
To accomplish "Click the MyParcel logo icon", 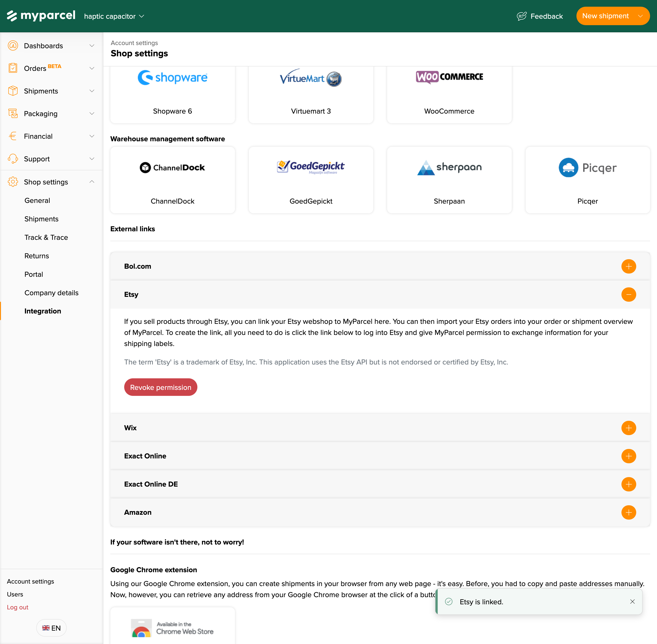I will tap(12, 15).
